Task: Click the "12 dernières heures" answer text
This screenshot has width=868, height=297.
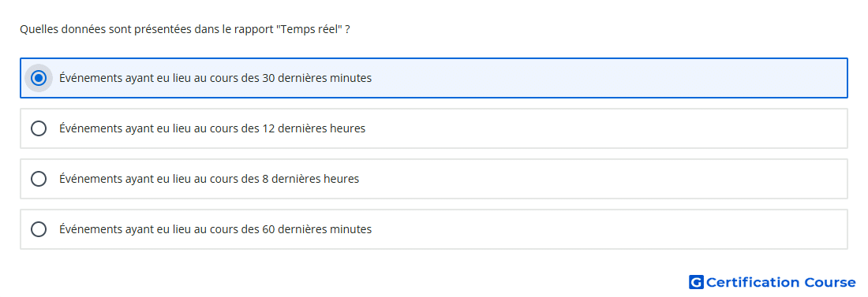Action: [212, 128]
